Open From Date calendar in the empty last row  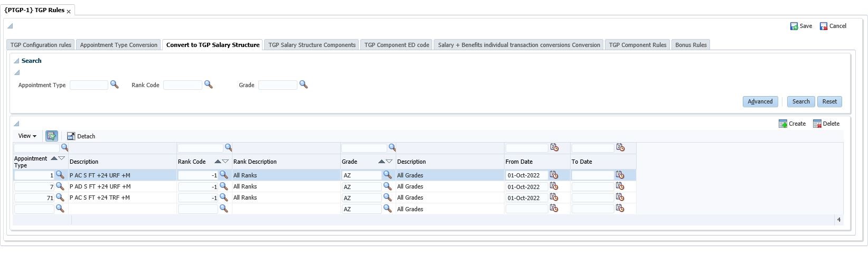[554, 209]
